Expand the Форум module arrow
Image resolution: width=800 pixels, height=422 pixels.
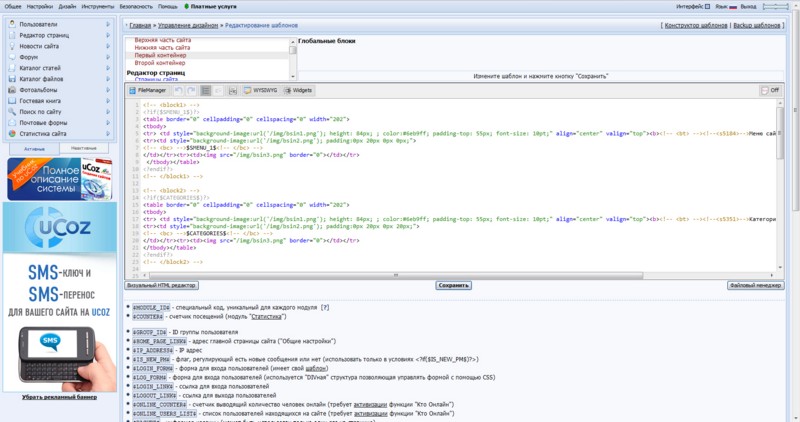(107, 56)
